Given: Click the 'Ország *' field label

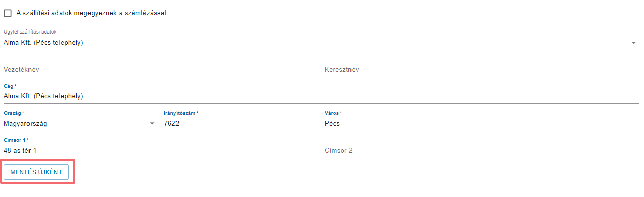Looking at the screenshot, I should (14, 113).
